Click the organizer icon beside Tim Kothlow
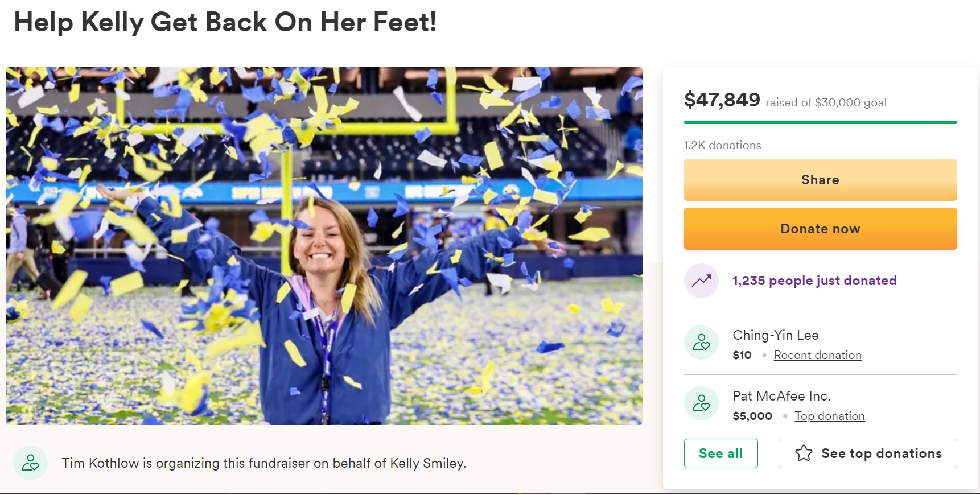This screenshot has height=495, width=980. (x=30, y=463)
